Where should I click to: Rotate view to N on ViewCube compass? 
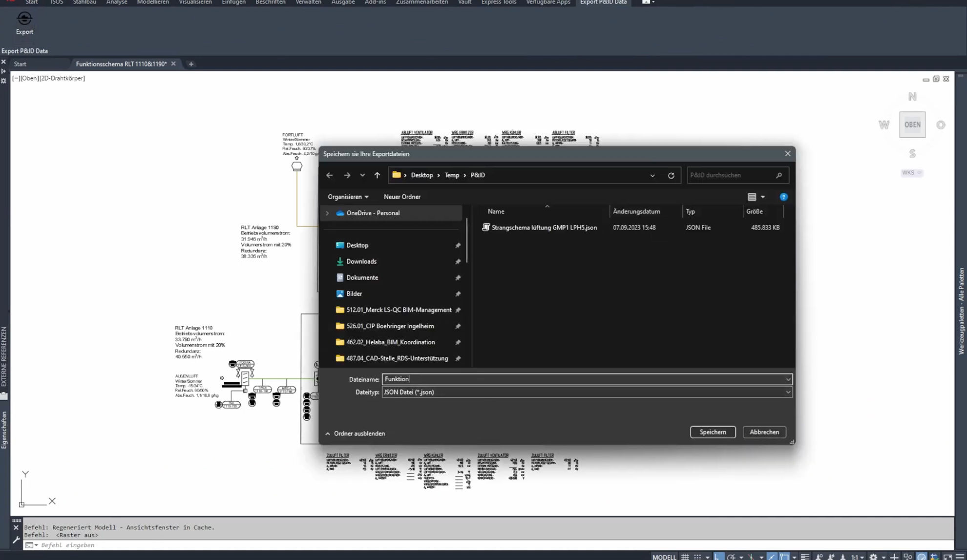click(912, 97)
